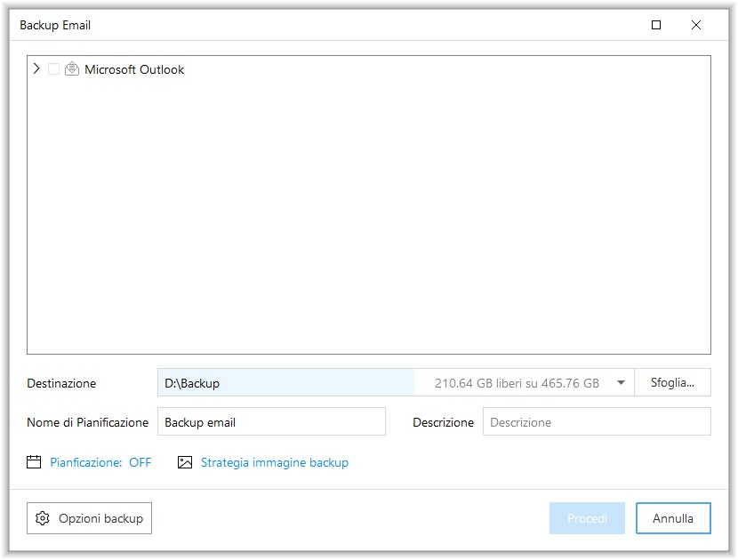738x560 pixels.
Task: Click the calendar icon beside Pianificazione
Action: tap(35, 462)
